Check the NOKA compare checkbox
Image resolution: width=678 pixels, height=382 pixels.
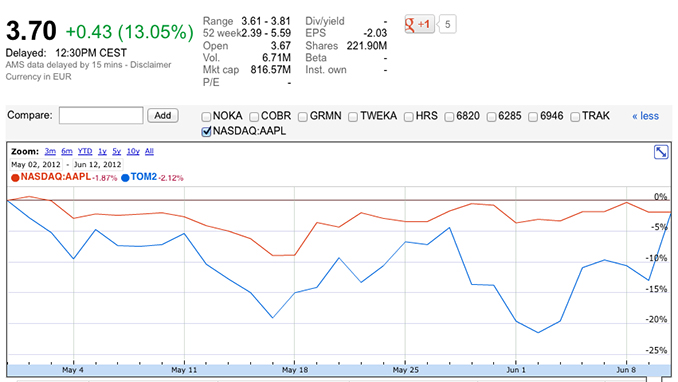coord(206,117)
